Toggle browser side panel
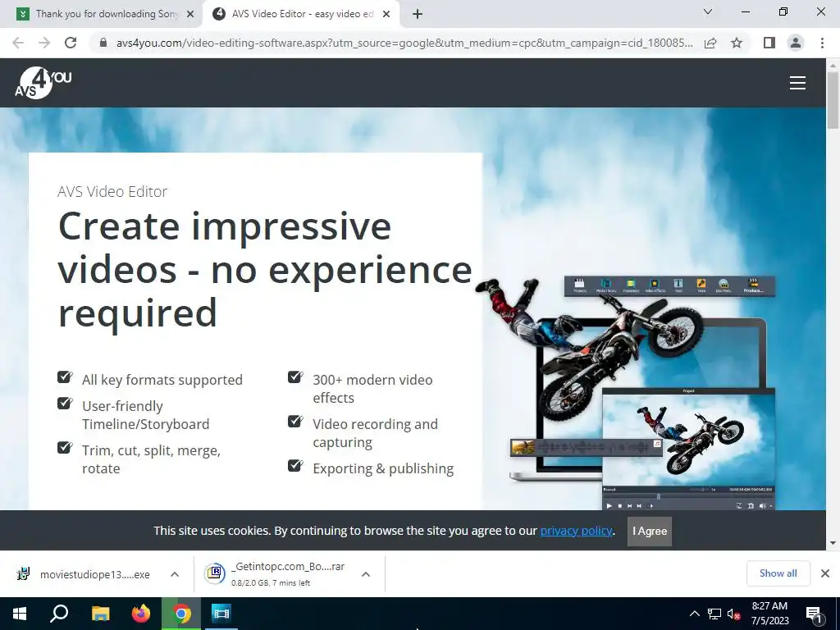 (x=769, y=43)
